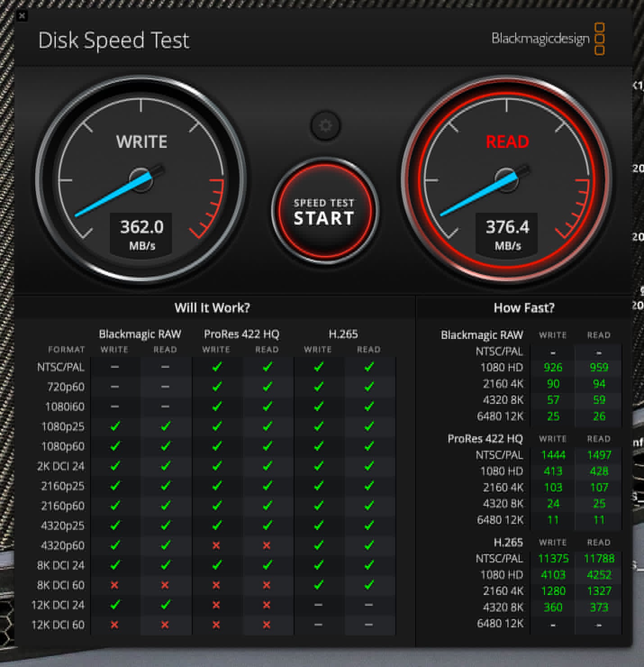Screen dimensions: 644x667
Task: Click H.265 write checkmark for 1080i60
Action: click(x=318, y=406)
